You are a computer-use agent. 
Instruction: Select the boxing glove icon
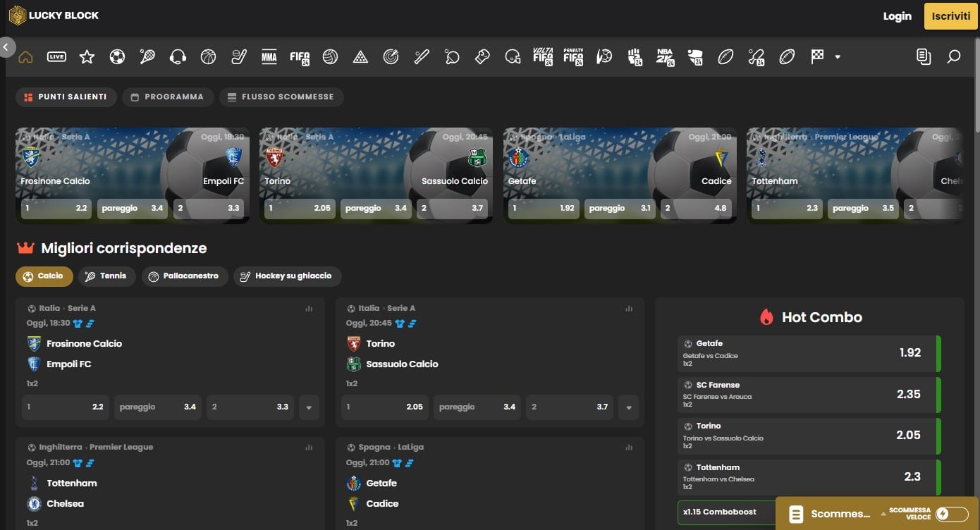pyautogui.click(x=482, y=57)
